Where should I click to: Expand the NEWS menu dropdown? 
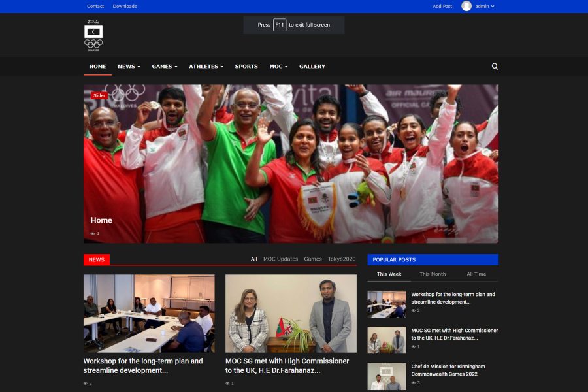point(129,67)
